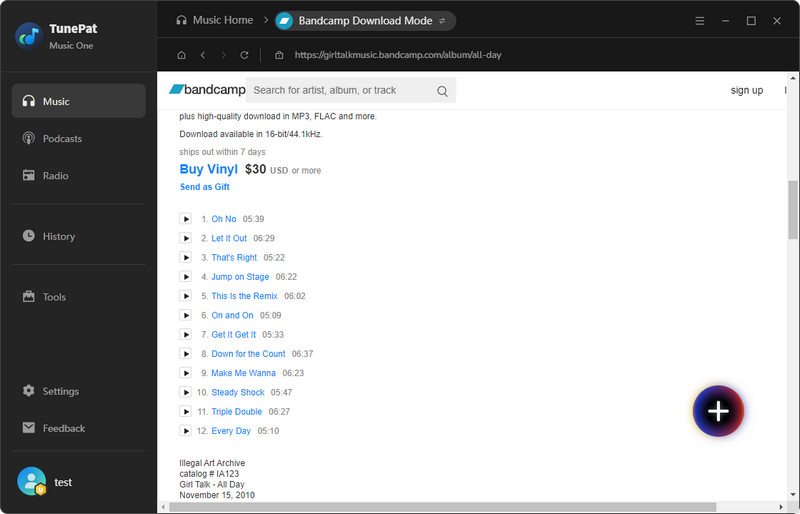Screen dimensions: 800x514
Task: Click the Bandcamp search magnifier icon
Action: [x=442, y=91]
